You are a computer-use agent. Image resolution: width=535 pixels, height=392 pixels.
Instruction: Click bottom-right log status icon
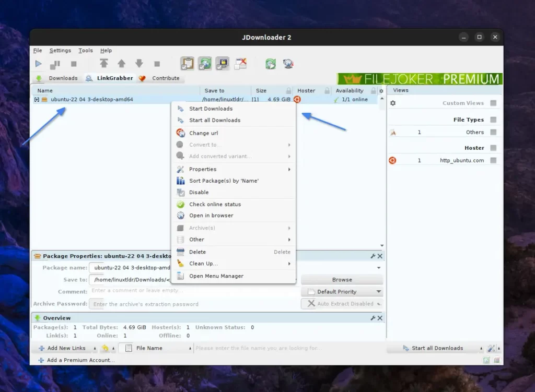point(497,360)
